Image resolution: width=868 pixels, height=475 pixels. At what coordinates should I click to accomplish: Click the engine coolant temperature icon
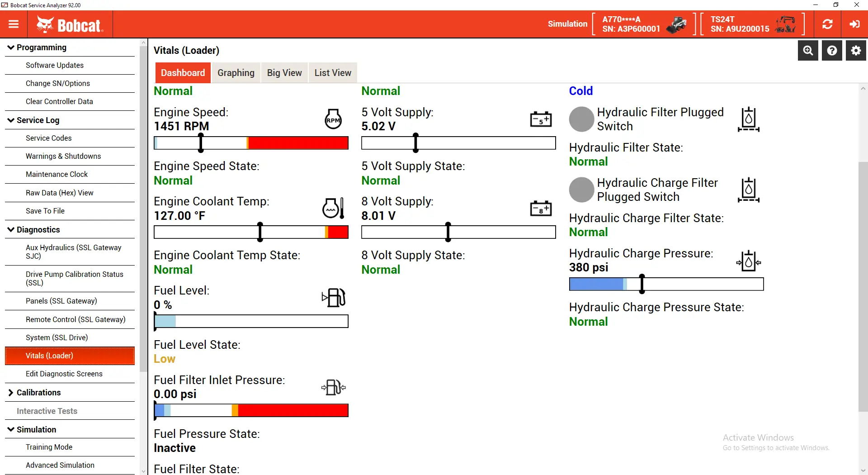333,208
